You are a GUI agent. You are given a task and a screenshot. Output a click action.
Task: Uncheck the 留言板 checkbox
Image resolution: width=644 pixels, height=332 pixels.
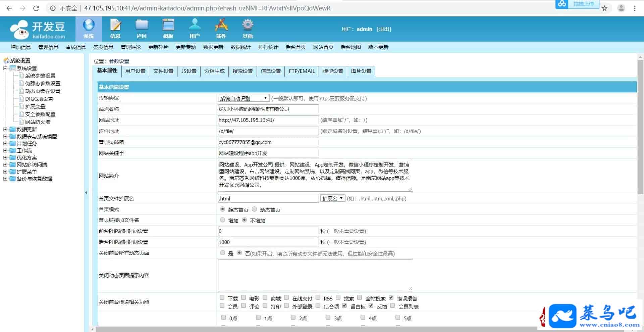(x=344, y=306)
